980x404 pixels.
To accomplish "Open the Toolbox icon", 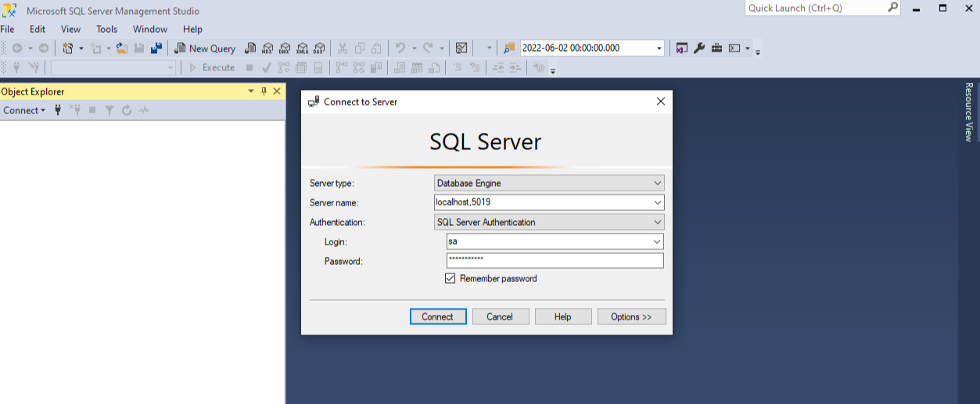I will pyautogui.click(x=716, y=48).
